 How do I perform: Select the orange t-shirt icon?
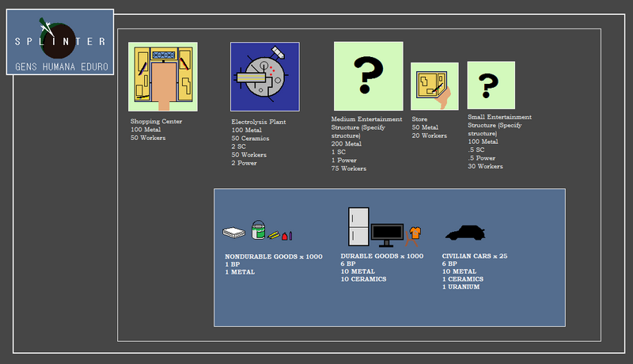point(413,233)
